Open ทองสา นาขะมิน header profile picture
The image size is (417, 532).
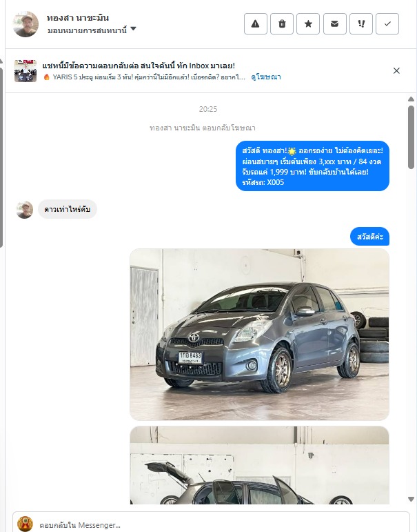click(x=26, y=24)
